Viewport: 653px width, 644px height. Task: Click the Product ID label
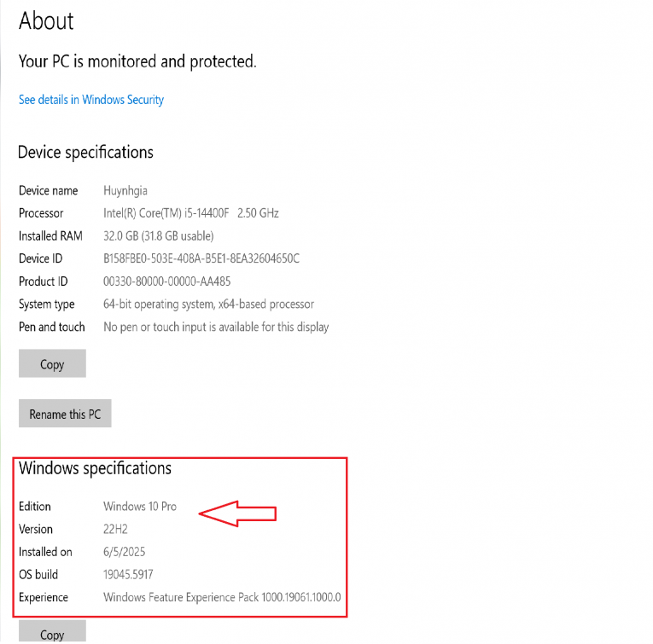43,281
